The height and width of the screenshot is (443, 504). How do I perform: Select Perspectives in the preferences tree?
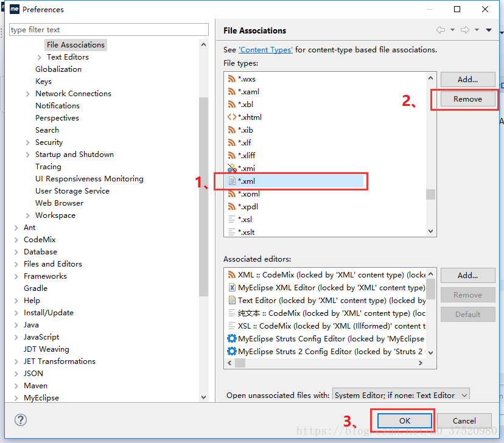(x=57, y=118)
